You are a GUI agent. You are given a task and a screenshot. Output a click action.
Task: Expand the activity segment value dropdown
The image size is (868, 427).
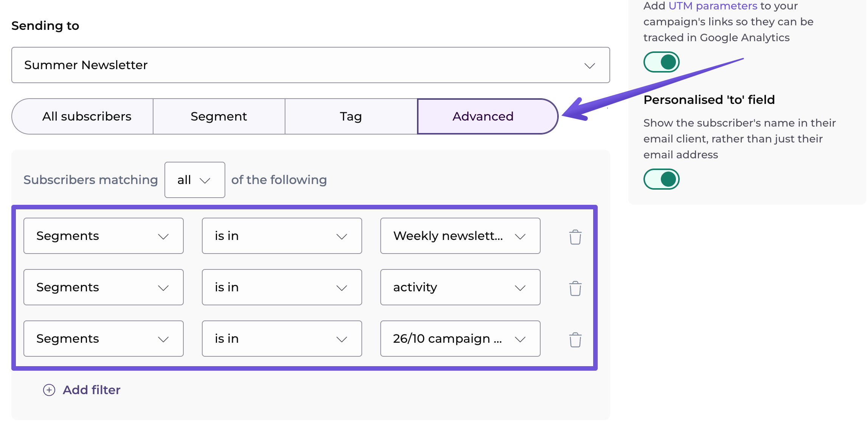[x=460, y=287]
